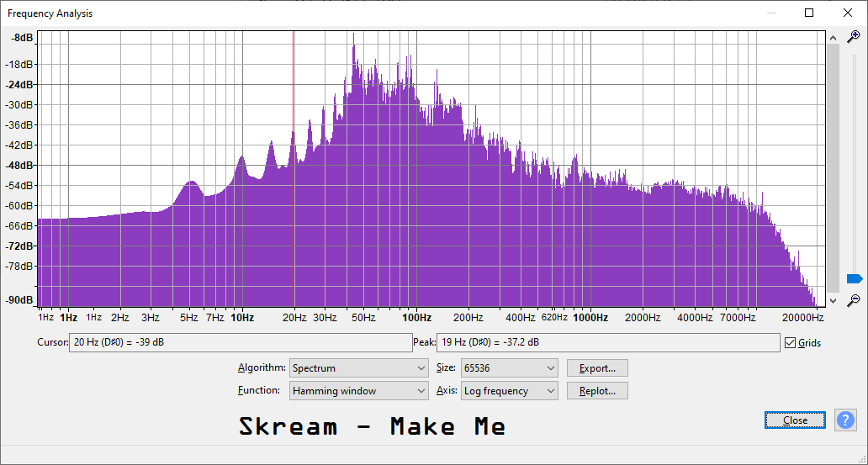
Task: Click the zoom out magnifier icon
Action: [854, 300]
